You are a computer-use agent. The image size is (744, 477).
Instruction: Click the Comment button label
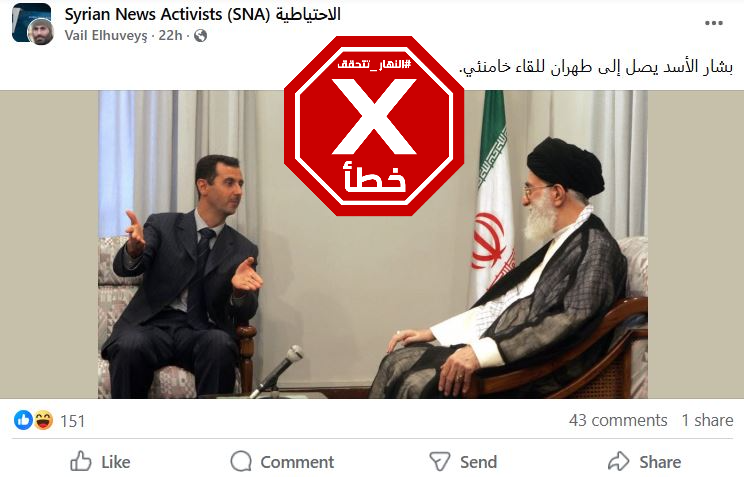click(297, 462)
